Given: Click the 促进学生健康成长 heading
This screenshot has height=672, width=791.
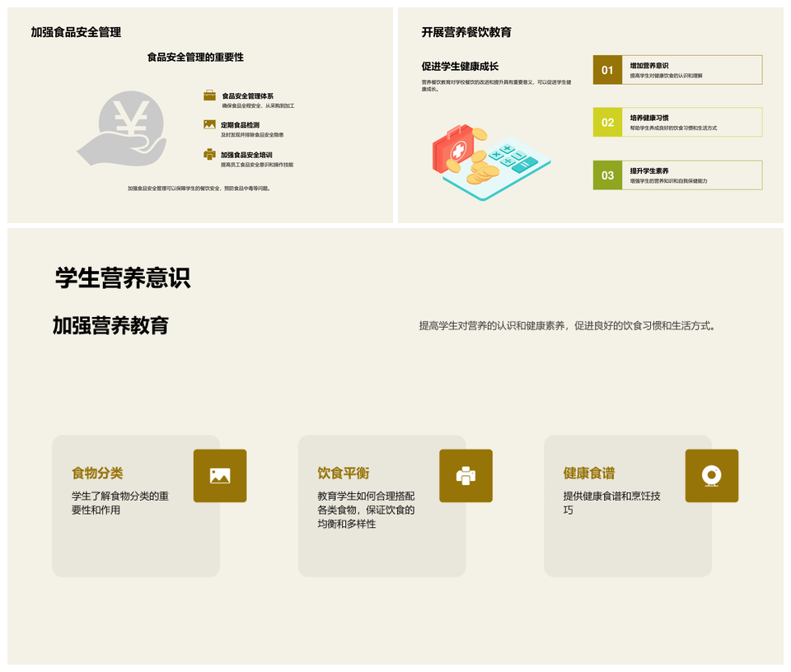Looking at the screenshot, I should [460, 67].
